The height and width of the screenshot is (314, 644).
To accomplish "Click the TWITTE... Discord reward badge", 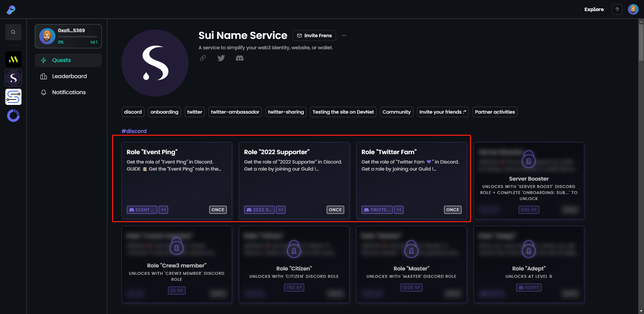I will pos(377,210).
